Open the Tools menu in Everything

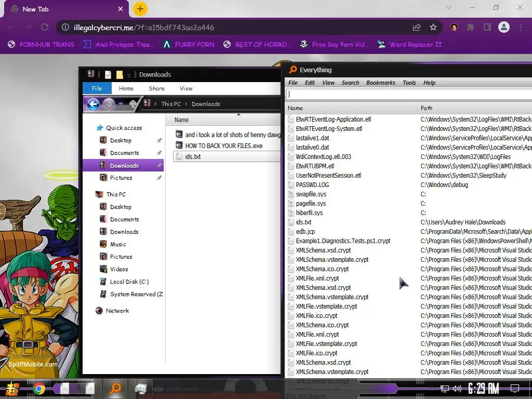coord(409,83)
